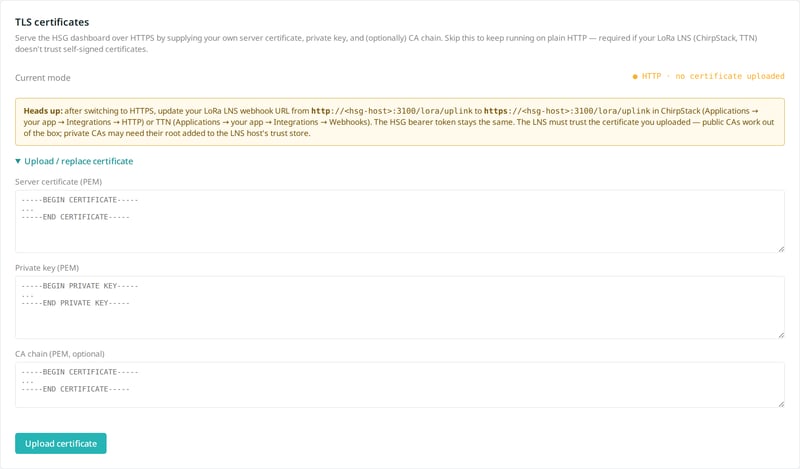800x469 pixels.
Task: Click the Current mode label
Action: click(x=43, y=78)
